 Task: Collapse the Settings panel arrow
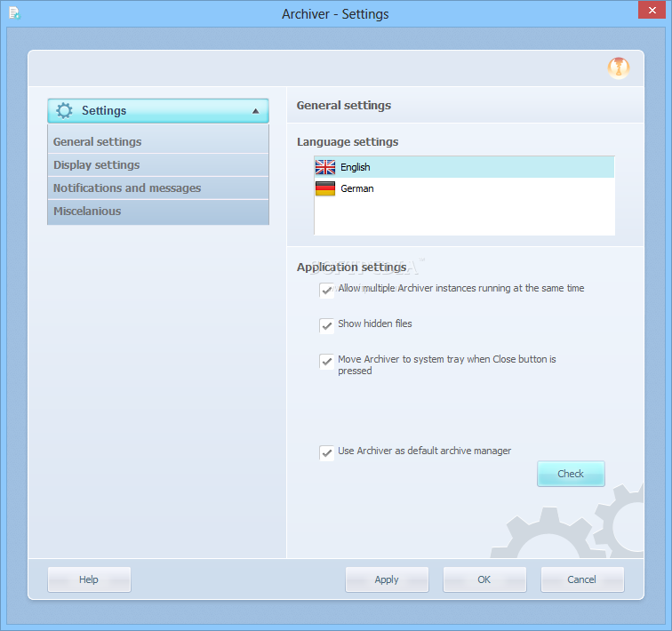pyautogui.click(x=256, y=111)
